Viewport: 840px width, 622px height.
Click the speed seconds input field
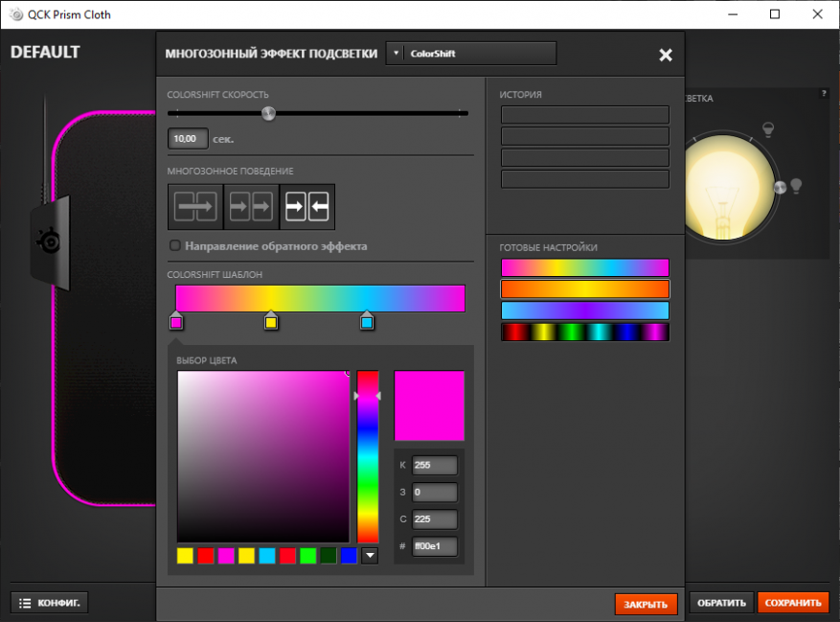tap(188, 139)
